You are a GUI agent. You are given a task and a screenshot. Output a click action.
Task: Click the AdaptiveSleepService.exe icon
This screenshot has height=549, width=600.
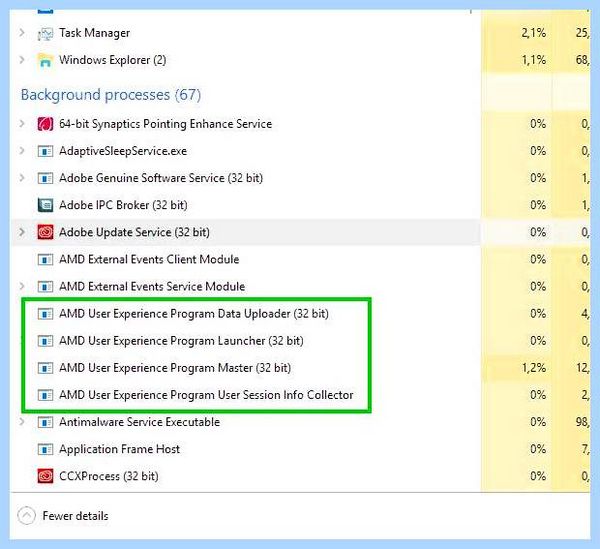click(45, 151)
